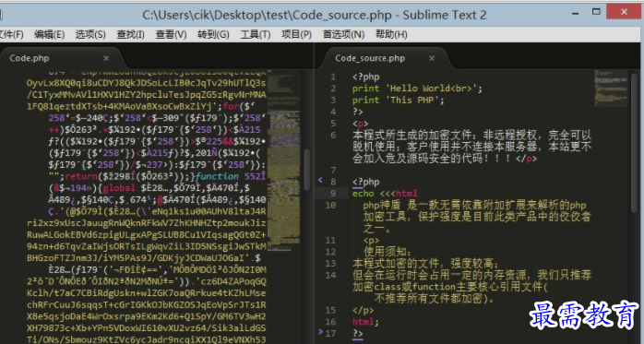Click the html; terminator on line 16
Screen dimensions: 644x344
tap(365, 322)
